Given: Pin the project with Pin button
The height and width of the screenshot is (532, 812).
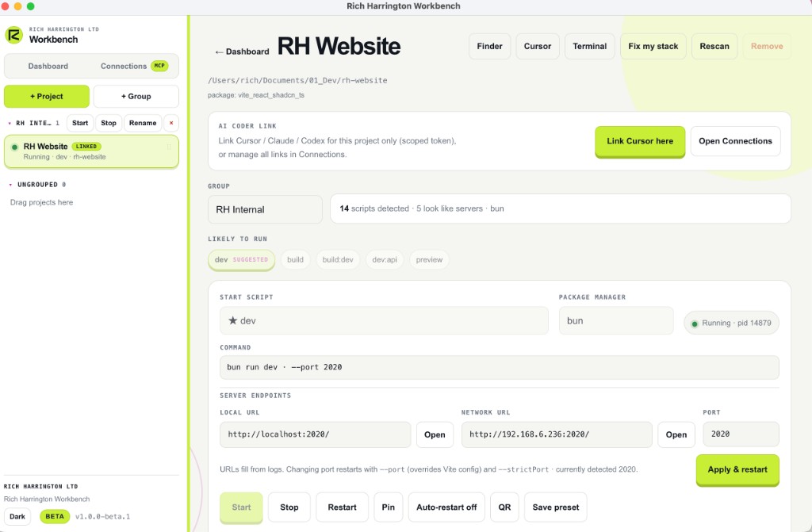Looking at the screenshot, I should coord(389,507).
